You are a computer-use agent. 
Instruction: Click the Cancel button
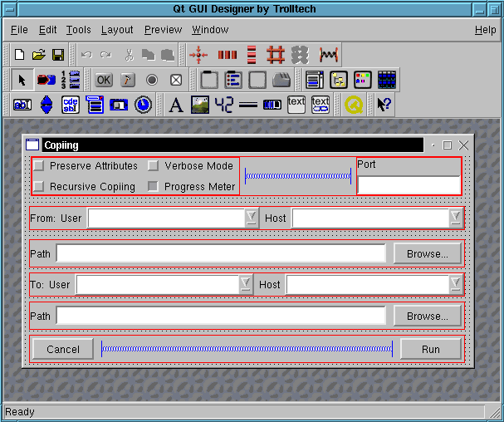click(63, 349)
